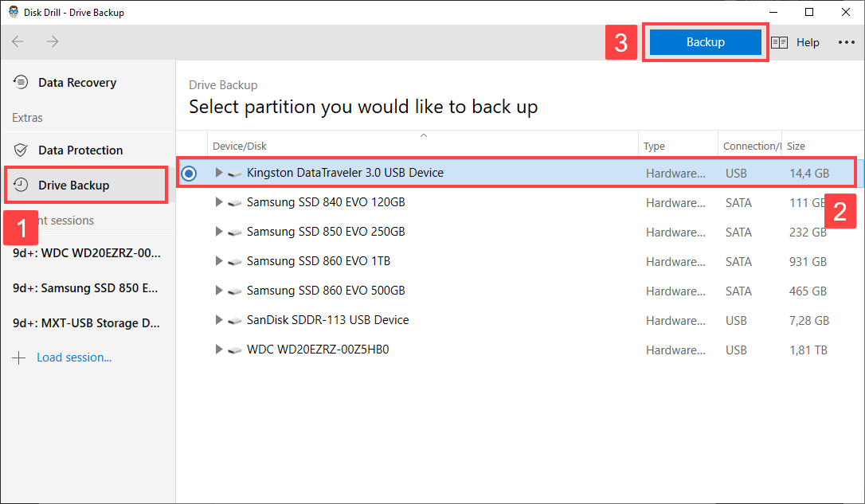The width and height of the screenshot is (865, 504).
Task: Click the Hardware type cell for WDC WD20EZRZ
Action: (675, 350)
